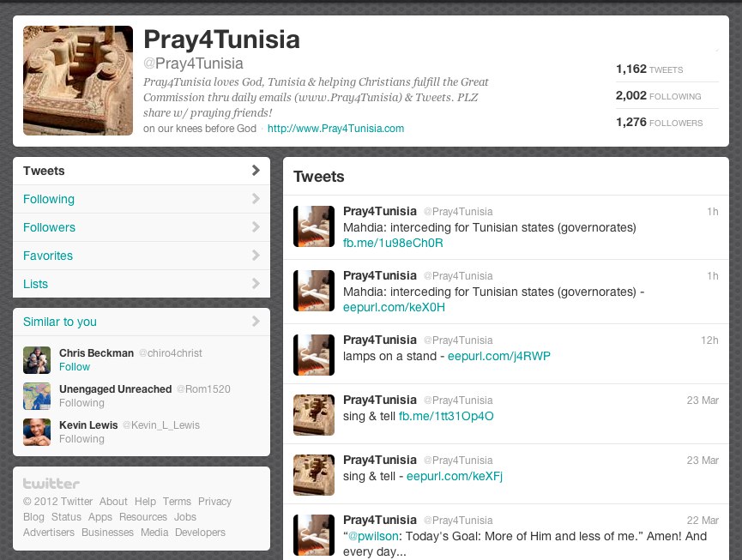Open the Status footer link
742x560 pixels.
[66, 517]
